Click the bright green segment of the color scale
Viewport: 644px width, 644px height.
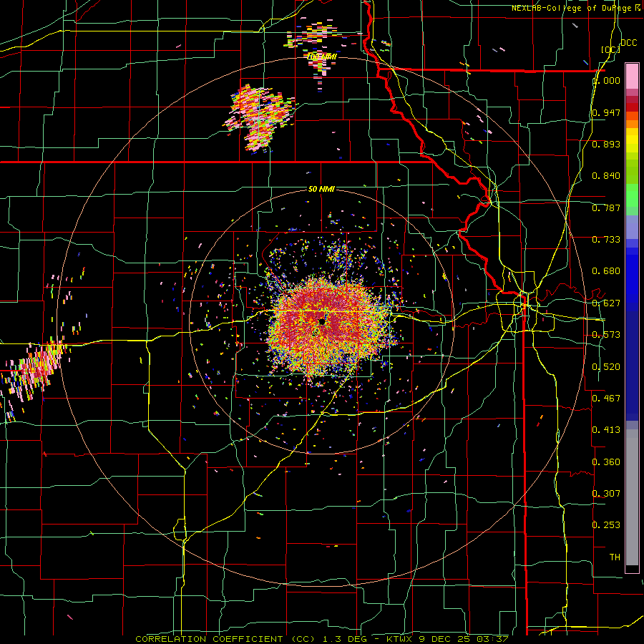click(x=632, y=195)
